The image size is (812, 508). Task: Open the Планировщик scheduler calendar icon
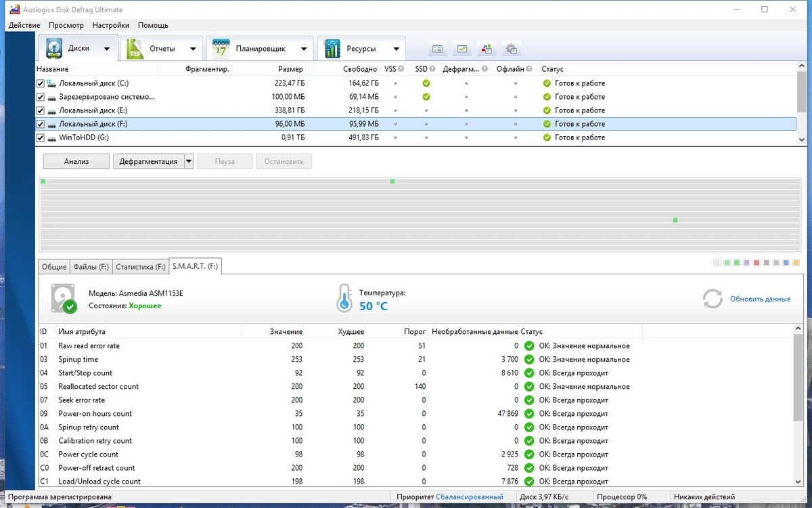click(221, 49)
